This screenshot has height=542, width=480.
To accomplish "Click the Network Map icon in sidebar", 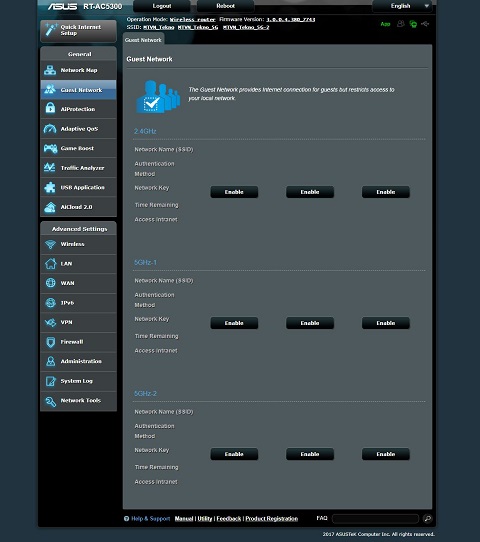I will pyautogui.click(x=50, y=70).
